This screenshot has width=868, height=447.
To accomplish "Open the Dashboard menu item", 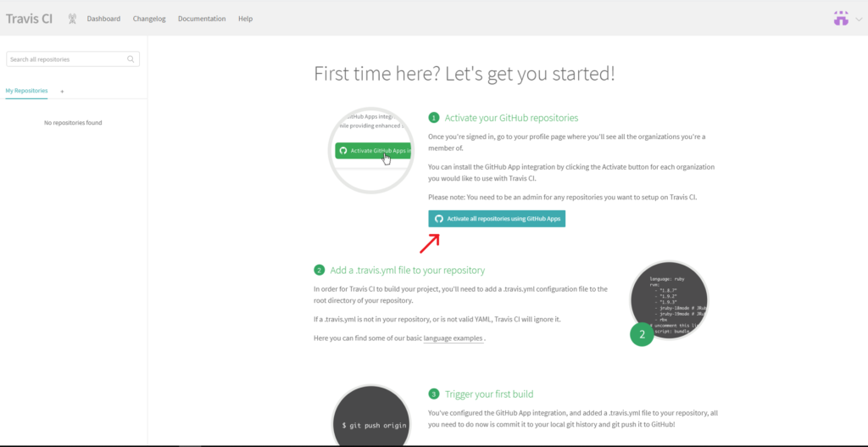I will [103, 19].
